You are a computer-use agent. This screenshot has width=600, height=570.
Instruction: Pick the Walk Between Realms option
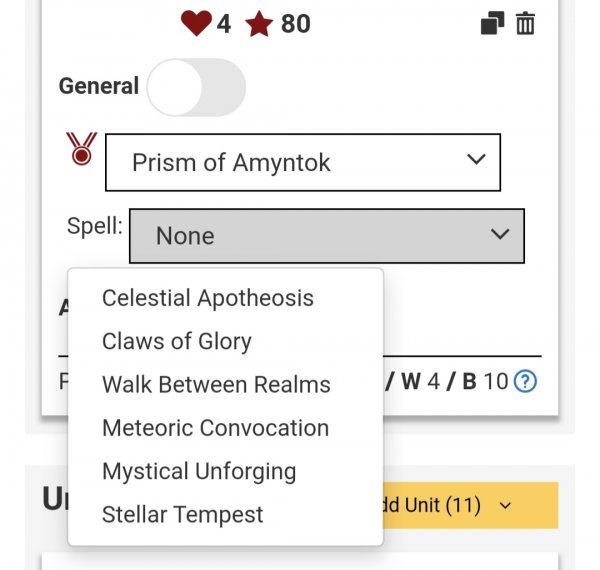pos(216,385)
